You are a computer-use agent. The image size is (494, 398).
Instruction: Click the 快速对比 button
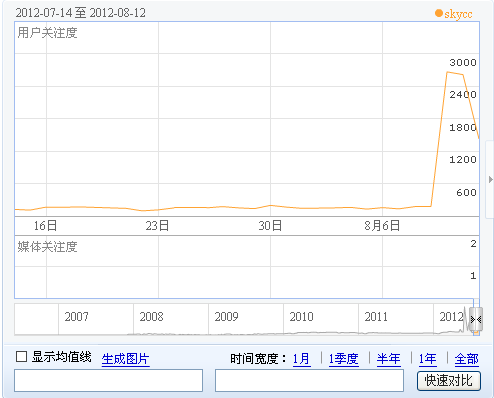click(449, 381)
